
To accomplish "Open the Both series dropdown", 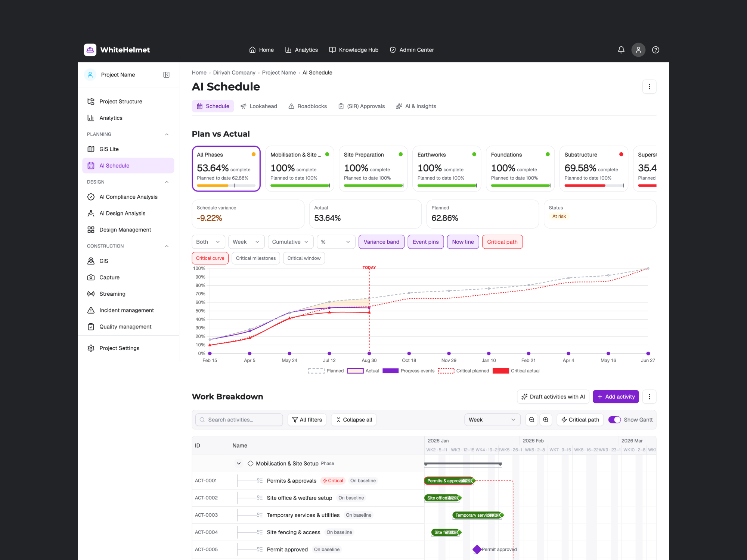I will coord(208,242).
